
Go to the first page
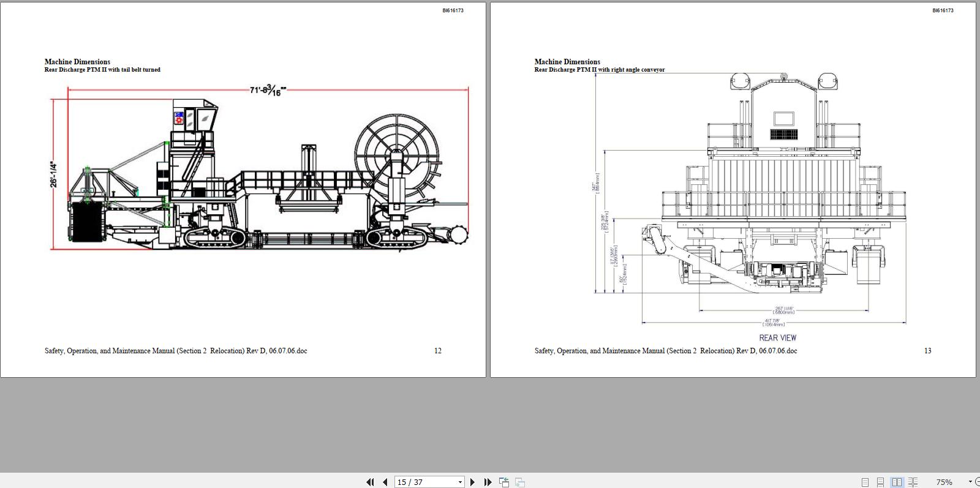[x=370, y=482]
